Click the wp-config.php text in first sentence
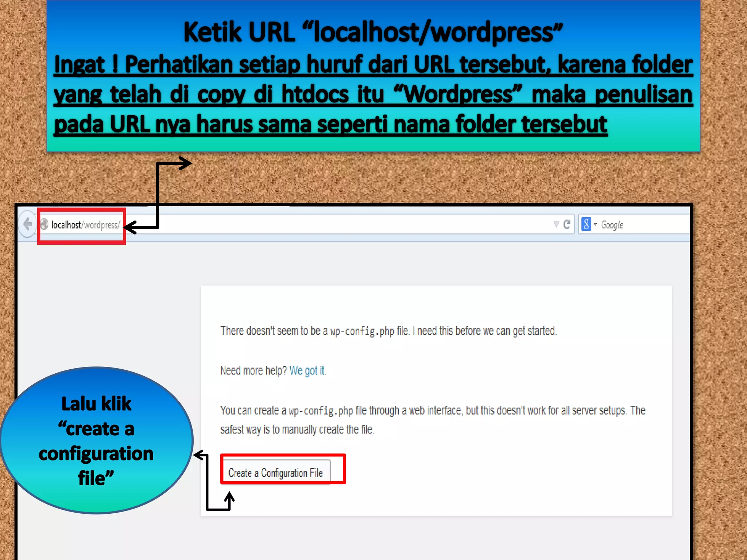747x560 pixels. coord(362,331)
